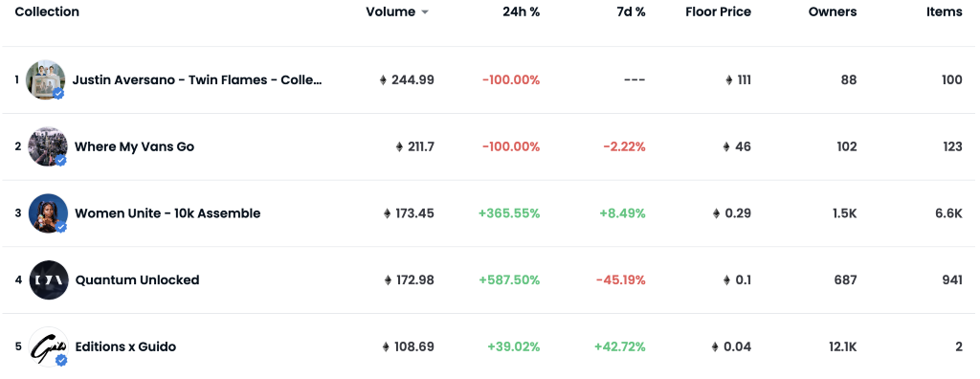The height and width of the screenshot is (379, 980).
Task: Open the Quantum Unlocked logo icon
Action: pyautogui.click(x=49, y=279)
